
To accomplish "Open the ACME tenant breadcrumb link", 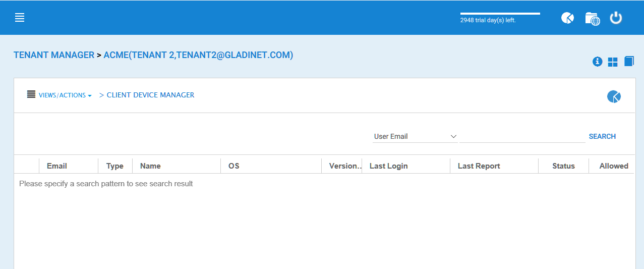I will coord(198,55).
